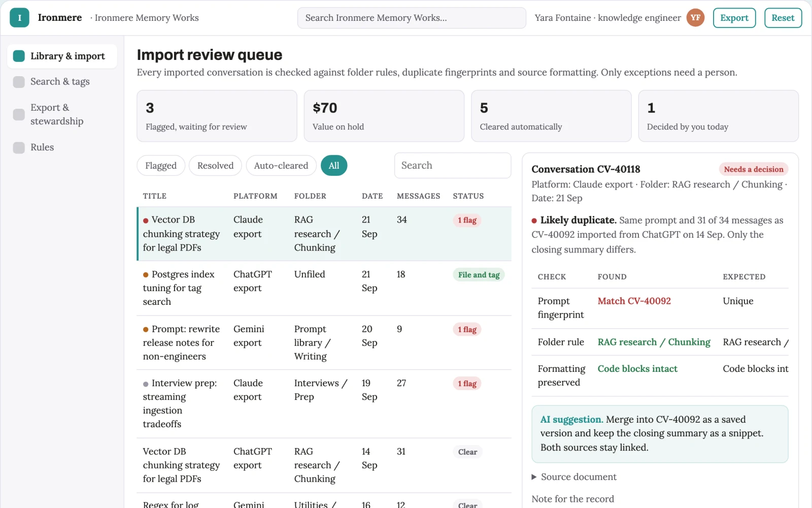
Task: Select Interview prep: streaming ingestion row
Action: point(324,404)
